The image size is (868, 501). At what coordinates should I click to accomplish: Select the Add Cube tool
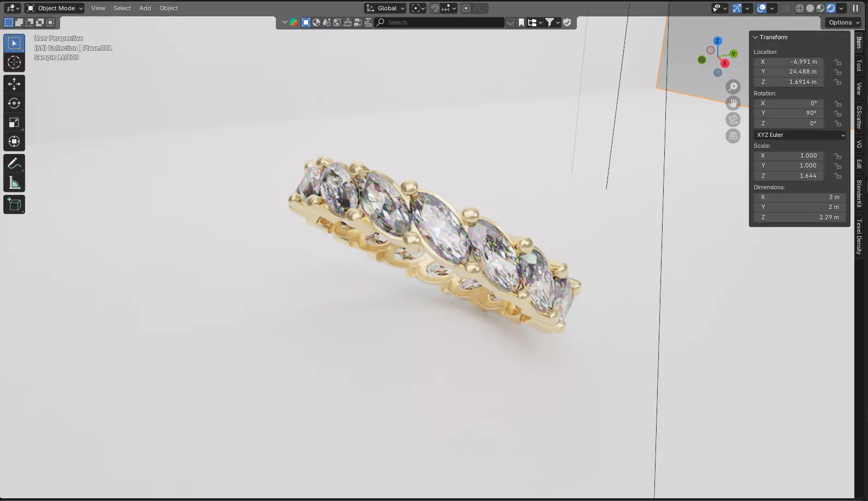14,205
